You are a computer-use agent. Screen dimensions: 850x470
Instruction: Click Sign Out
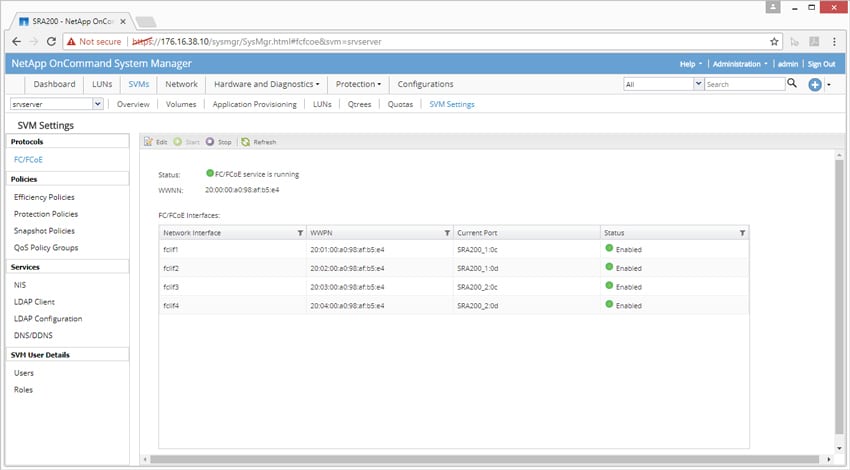point(821,64)
